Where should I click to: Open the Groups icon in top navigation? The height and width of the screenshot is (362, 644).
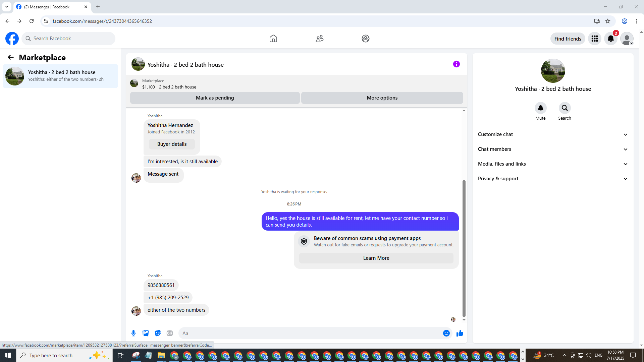click(x=366, y=39)
